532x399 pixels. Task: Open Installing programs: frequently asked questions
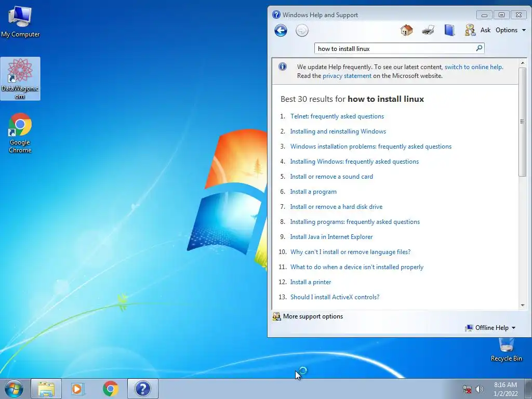click(355, 221)
